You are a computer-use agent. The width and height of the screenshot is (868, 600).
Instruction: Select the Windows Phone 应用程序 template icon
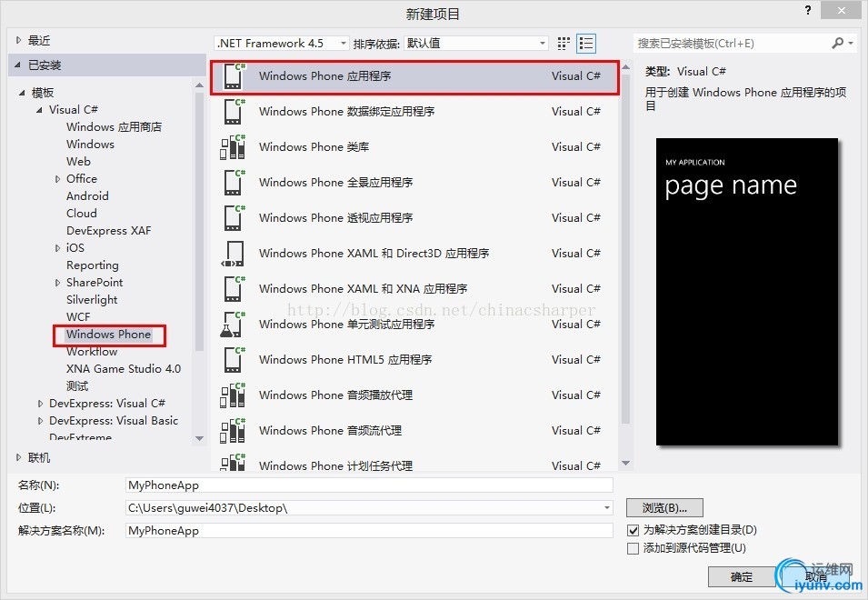tap(234, 76)
